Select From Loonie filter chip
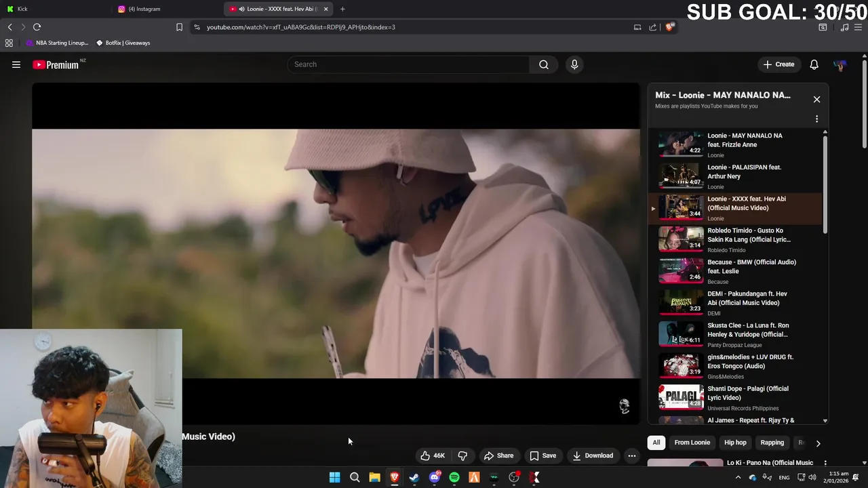 (692, 443)
